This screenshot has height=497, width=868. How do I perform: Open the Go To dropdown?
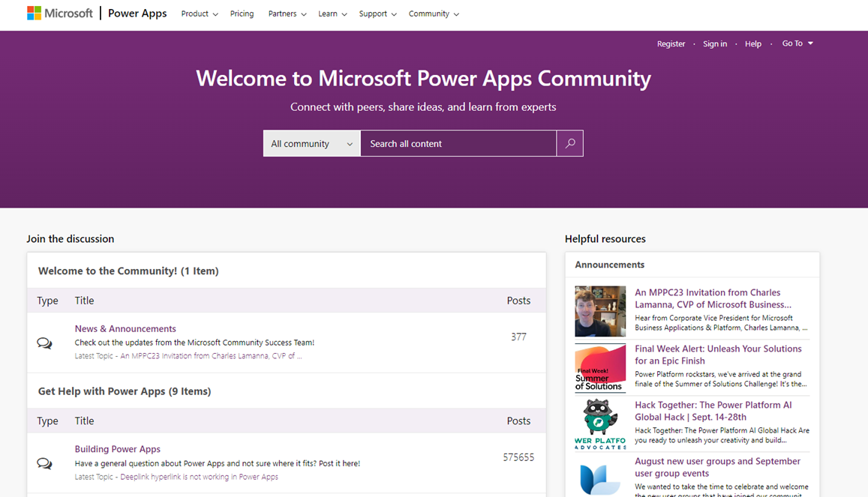click(x=797, y=43)
